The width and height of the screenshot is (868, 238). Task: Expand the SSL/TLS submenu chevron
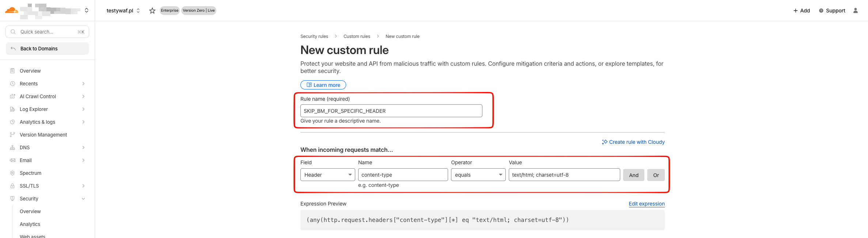83,186
